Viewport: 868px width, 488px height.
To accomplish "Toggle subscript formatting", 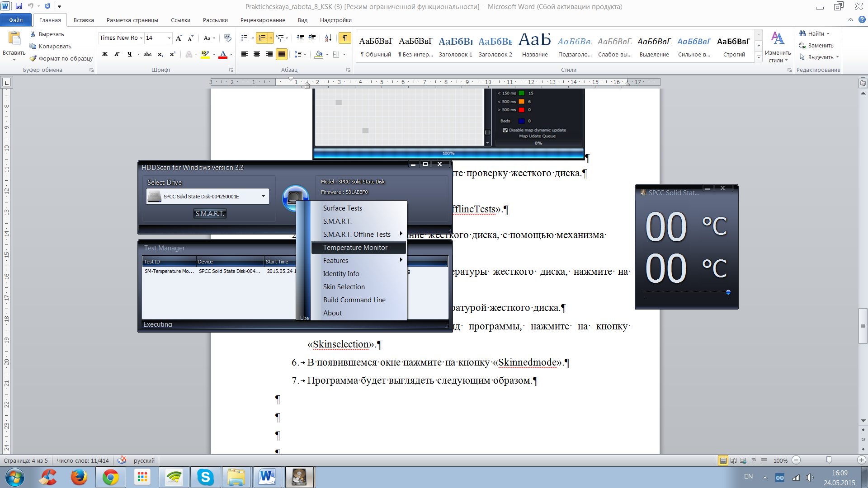I will (160, 54).
